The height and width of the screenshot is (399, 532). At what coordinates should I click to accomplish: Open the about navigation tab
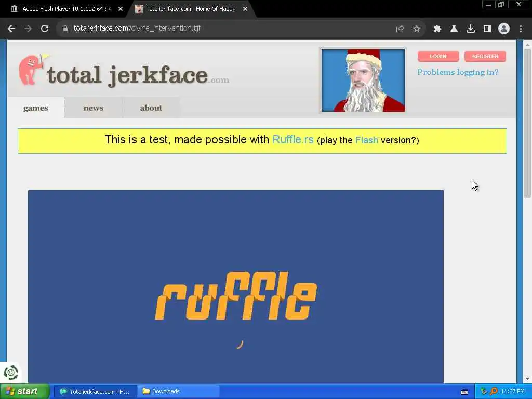[151, 108]
